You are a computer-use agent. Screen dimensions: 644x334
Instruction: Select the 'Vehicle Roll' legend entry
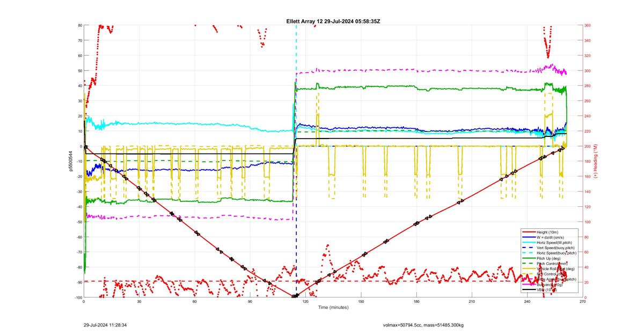point(555,268)
